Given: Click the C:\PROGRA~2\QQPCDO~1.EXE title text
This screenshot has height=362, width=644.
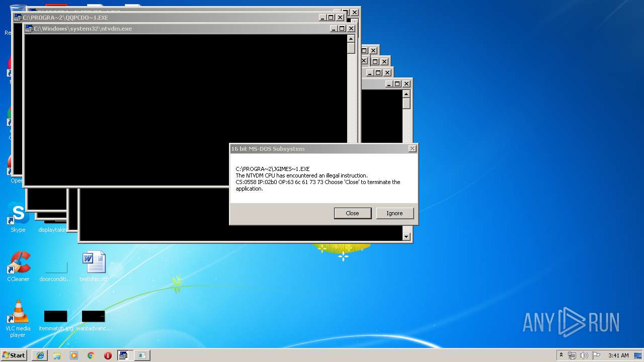Looking at the screenshot, I should click(x=65, y=18).
